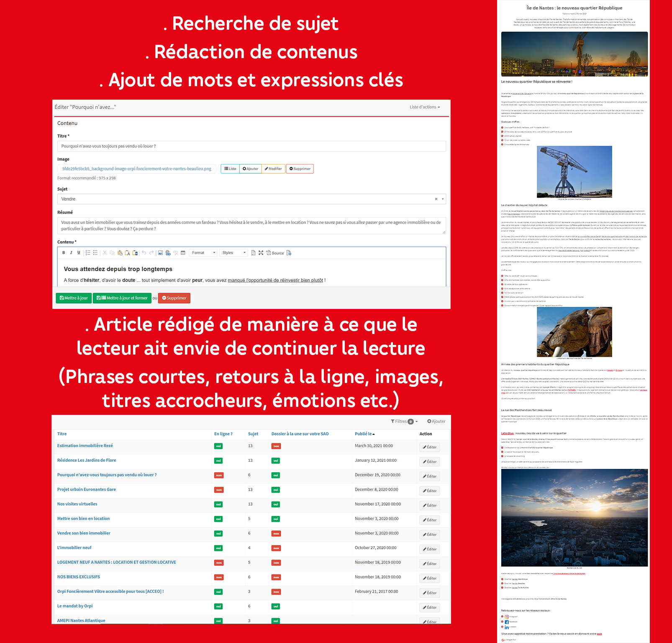Screen dimensions: 672x643
Task: Open the Styles dropdown in the toolbar
Action: point(233,253)
